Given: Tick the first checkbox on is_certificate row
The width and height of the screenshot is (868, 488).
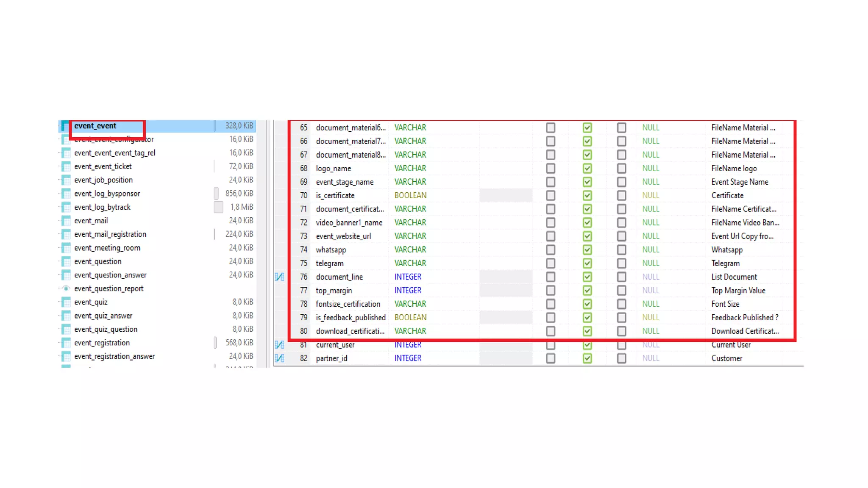Looking at the screenshot, I should [551, 196].
